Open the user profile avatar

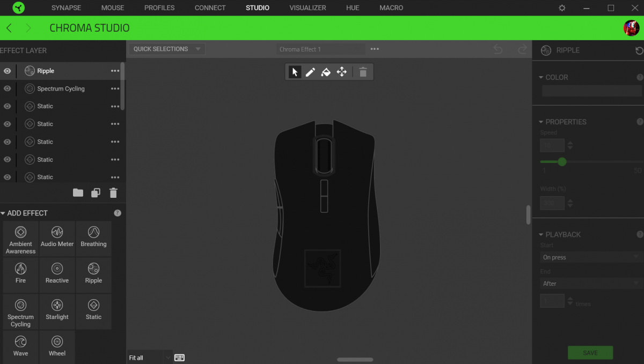631,28
